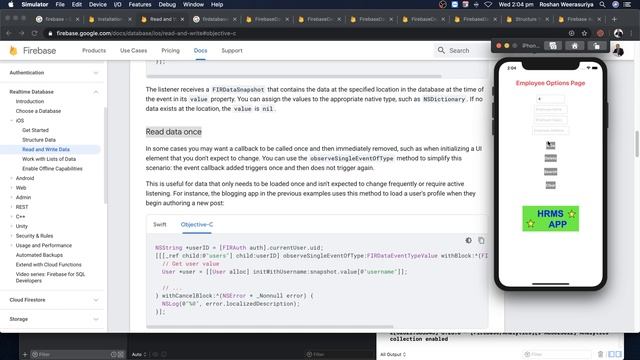Screen dimensions: 640x360
Task: Bookmark this page with the star icon
Action: 584,33
